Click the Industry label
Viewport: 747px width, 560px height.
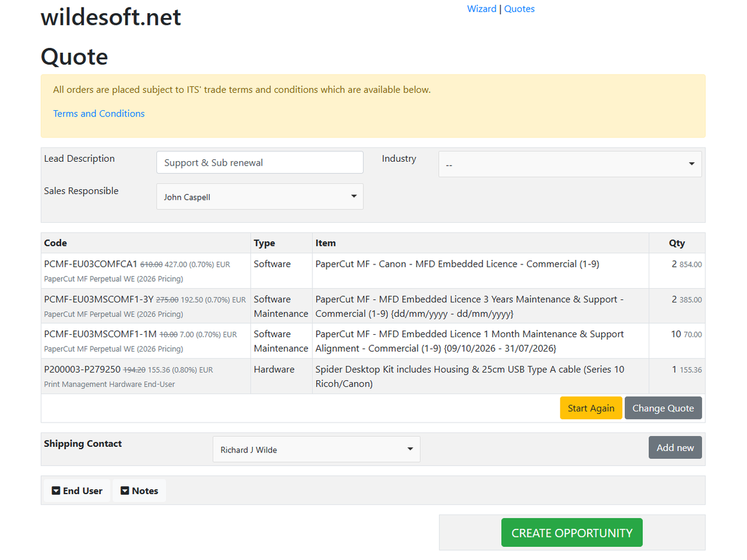(x=399, y=159)
